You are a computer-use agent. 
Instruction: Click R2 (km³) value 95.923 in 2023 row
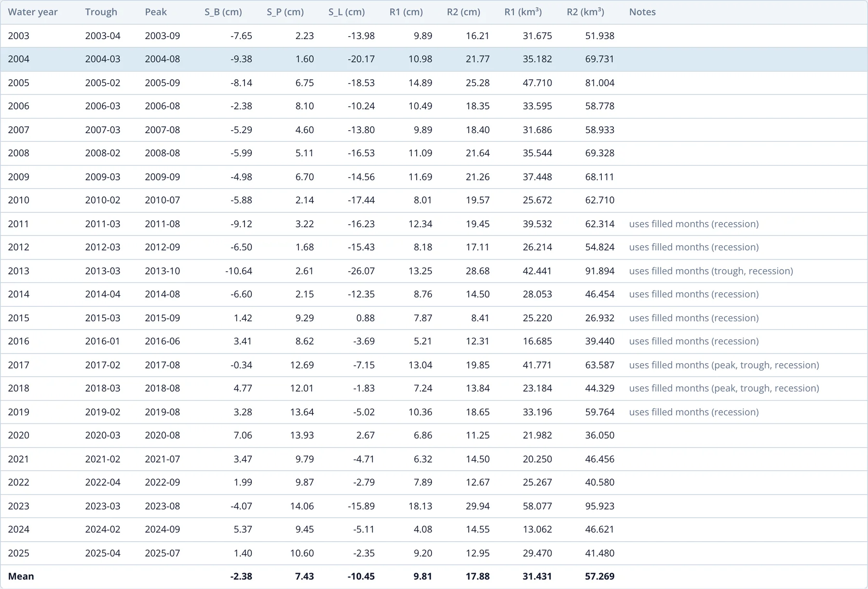click(x=600, y=506)
